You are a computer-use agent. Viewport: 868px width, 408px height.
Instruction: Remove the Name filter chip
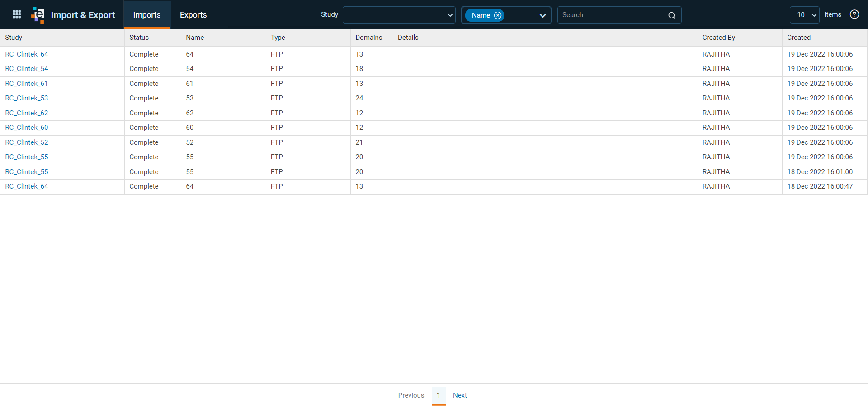(x=498, y=15)
